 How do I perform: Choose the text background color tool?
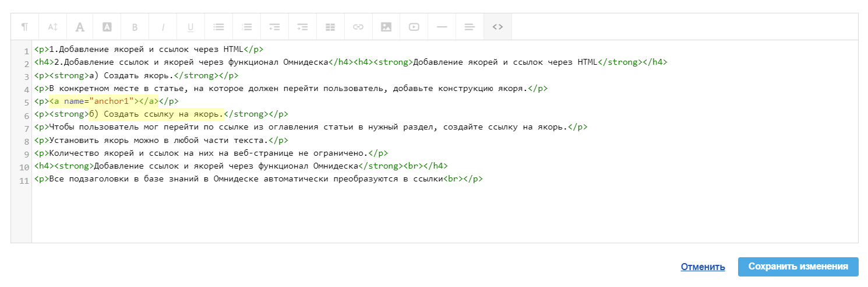coord(107,27)
